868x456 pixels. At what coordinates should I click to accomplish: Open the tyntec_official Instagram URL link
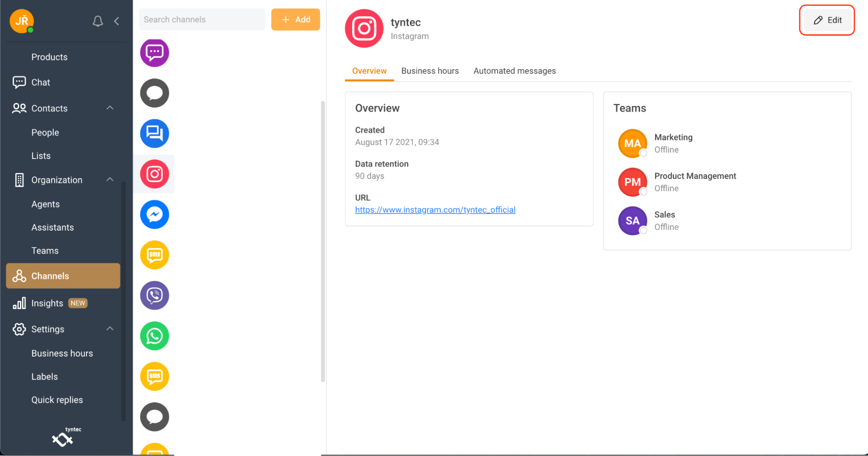tap(435, 210)
